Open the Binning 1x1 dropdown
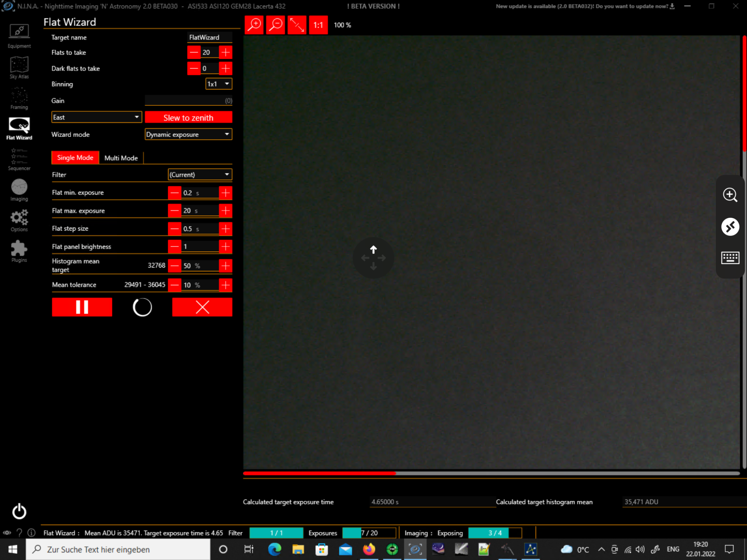Viewport: 747px width, 560px height. click(219, 84)
